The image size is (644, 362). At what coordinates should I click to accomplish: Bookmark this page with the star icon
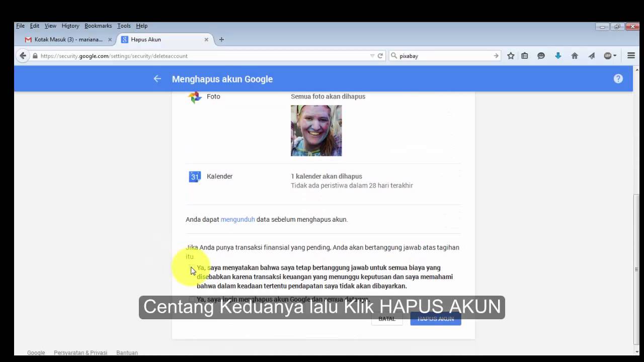[511, 56]
